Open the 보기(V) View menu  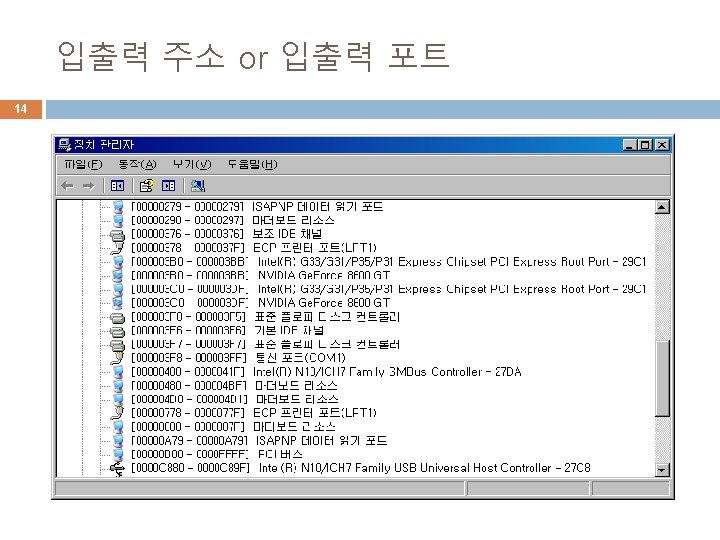click(192, 164)
